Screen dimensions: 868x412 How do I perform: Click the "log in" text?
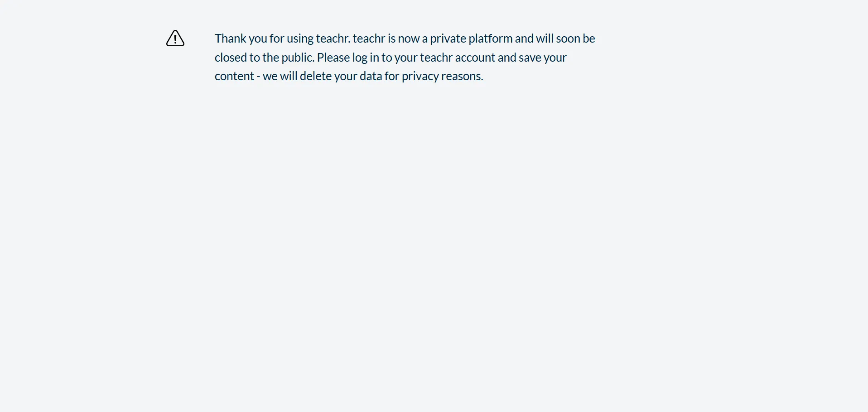point(366,58)
